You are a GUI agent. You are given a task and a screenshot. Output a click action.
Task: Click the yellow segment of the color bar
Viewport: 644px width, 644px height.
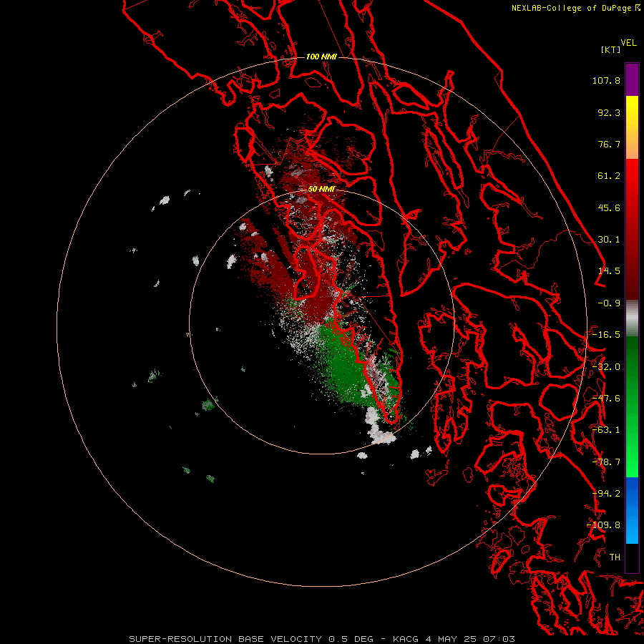click(632, 112)
